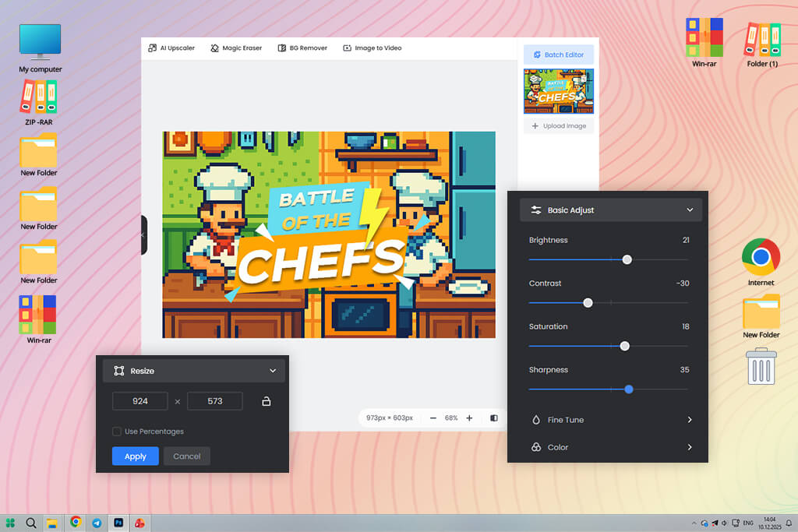Click the Basic Adjust sliders icon
The image size is (798, 532).
point(536,210)
